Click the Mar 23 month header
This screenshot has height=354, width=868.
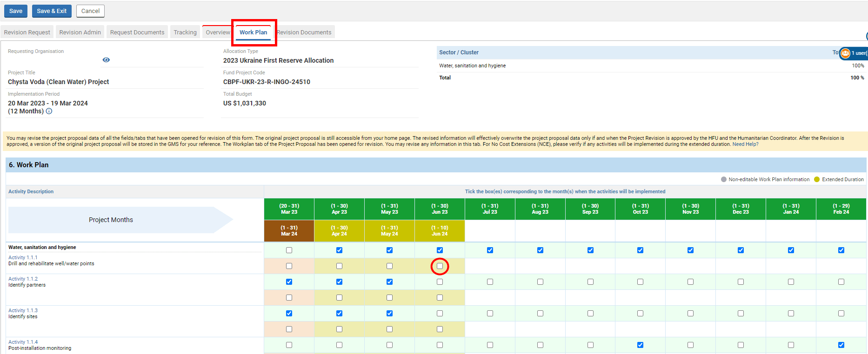289,209
